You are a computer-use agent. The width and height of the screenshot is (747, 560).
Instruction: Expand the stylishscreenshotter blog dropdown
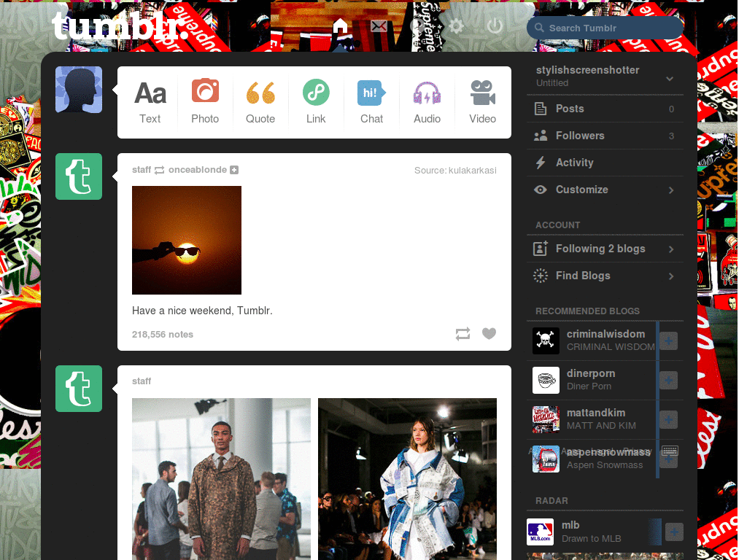click(x=670, y=79)
